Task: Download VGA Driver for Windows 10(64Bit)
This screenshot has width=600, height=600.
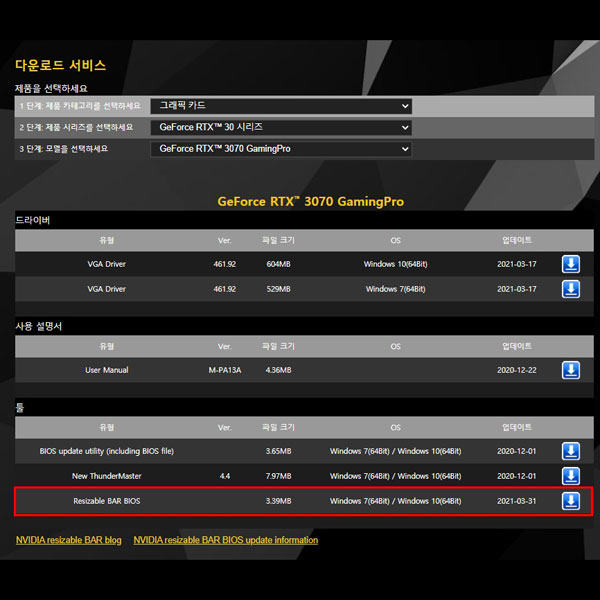Action: (571, 264)
